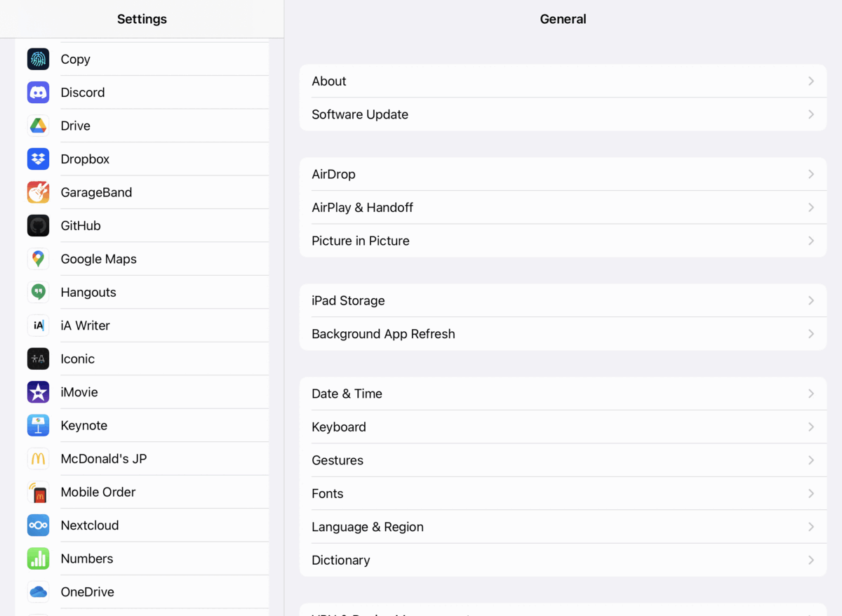Choose "Nextcloud" in the sidebar
842x616 pixels.
pyautogui.click(x=90, y=525)
